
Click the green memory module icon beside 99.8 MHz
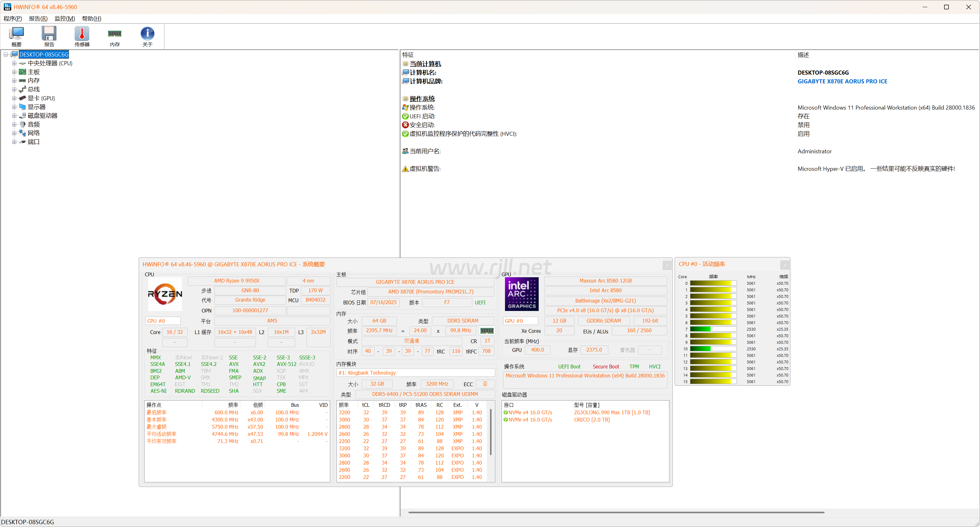[487, 331]
